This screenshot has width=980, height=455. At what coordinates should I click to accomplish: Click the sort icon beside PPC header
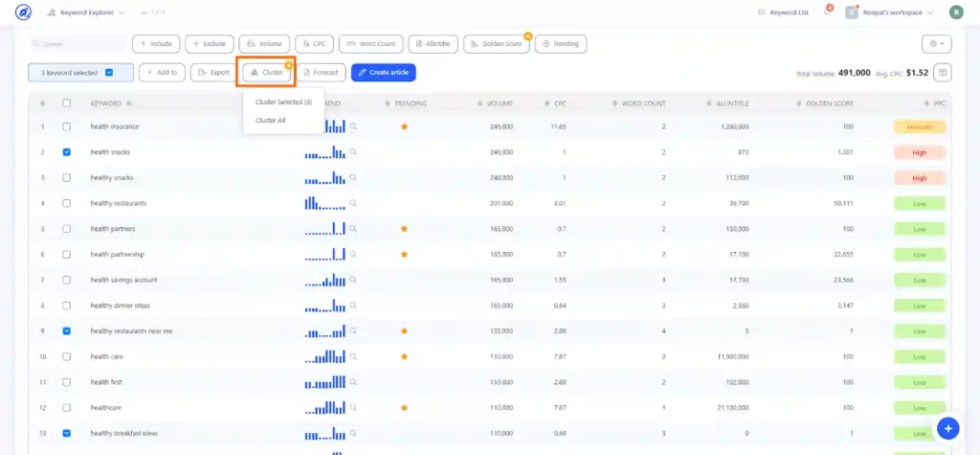click(927, 103)
